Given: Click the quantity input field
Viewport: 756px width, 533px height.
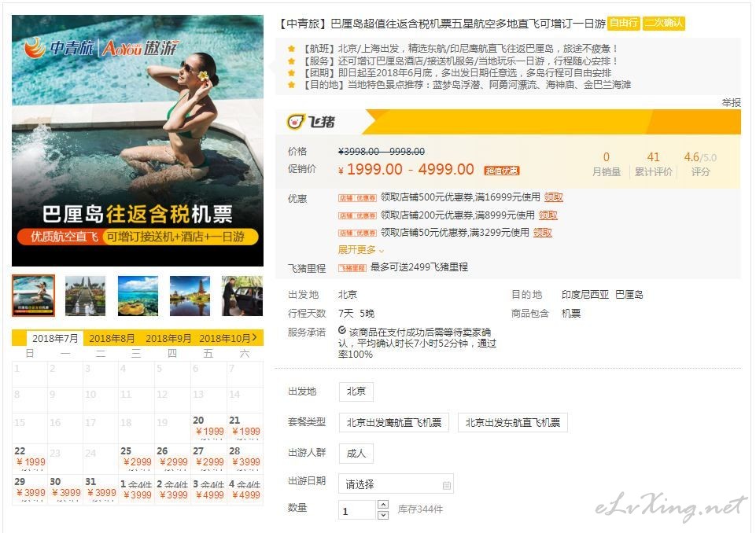Looking at the screenshot, I should click(x=357, y=510).
